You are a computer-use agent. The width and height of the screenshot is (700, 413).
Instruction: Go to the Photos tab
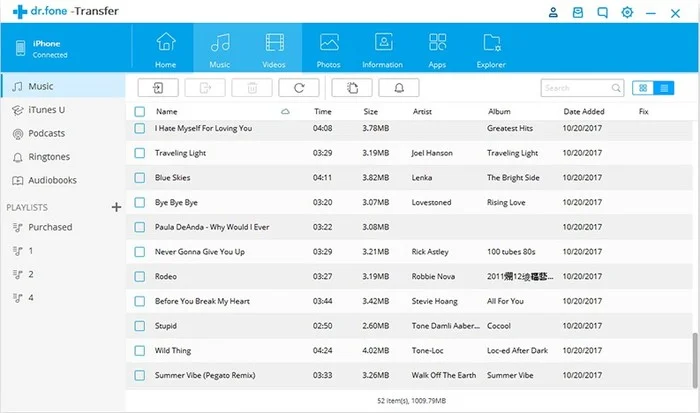tap(329, 48)
